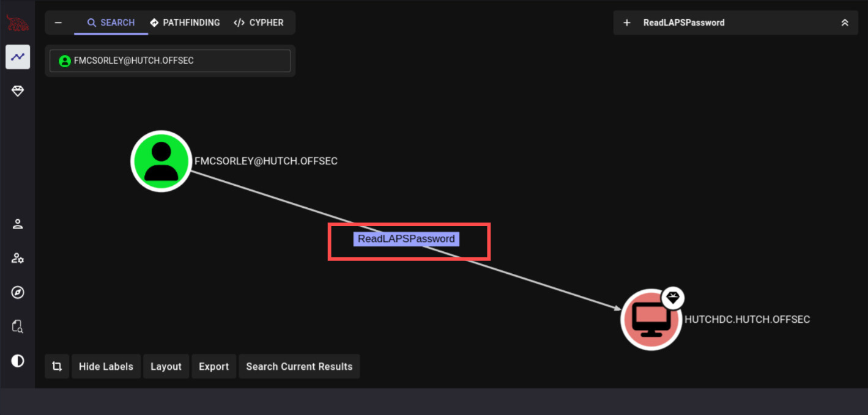Click Search Current Results button
This screenshot has width=868, height=415.
point(299,367)
